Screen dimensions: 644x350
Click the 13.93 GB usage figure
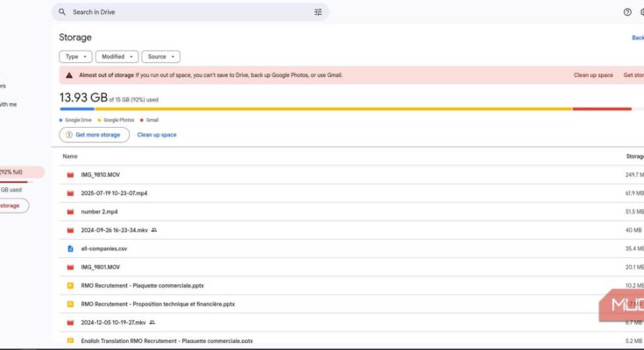[x=83, y=98]
